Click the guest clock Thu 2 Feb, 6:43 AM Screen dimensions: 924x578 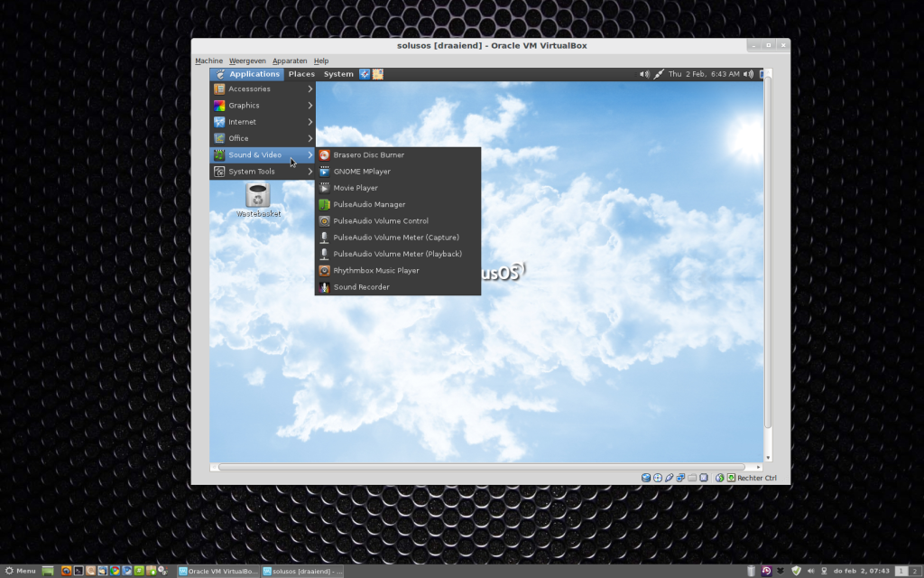pos(704,74)
